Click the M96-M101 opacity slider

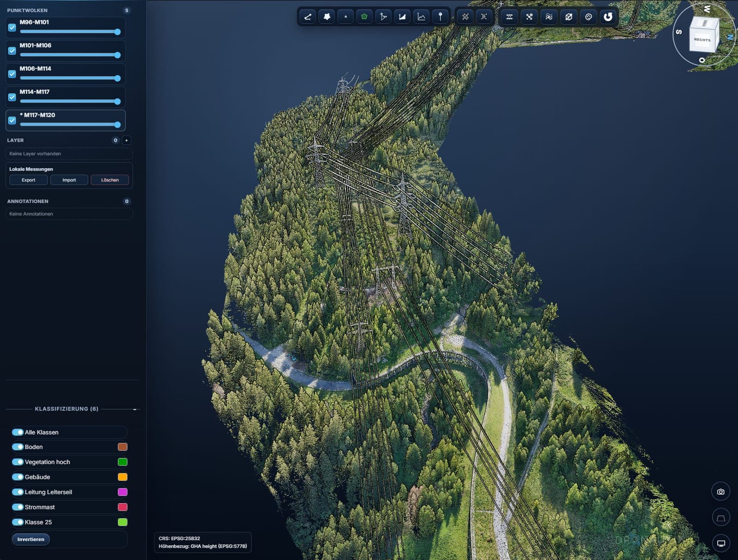tap(70, 32)
